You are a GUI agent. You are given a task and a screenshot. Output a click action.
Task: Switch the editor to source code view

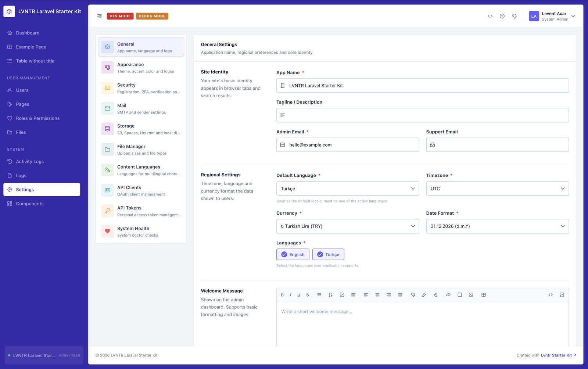[x=551, y=295]
